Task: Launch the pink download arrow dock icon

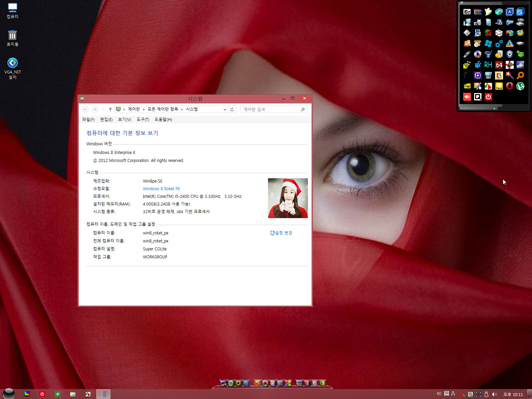Action: tap(307, 383)
